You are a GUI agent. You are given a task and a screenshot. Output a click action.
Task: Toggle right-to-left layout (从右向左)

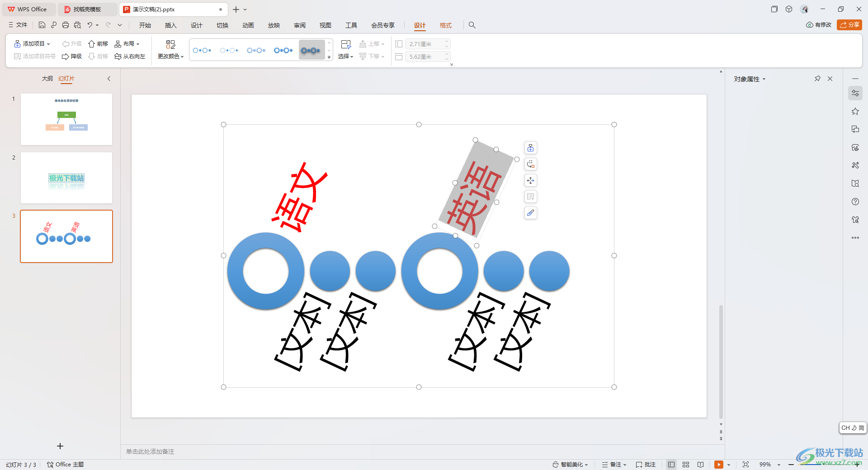130,56
